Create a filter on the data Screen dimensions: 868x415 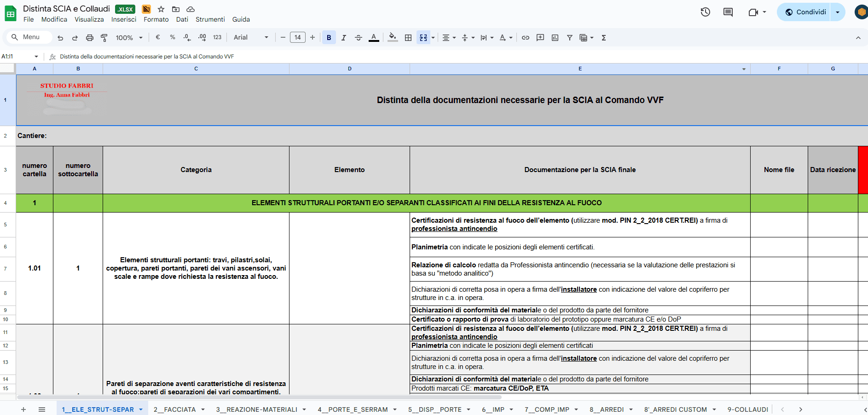point(570,37)
